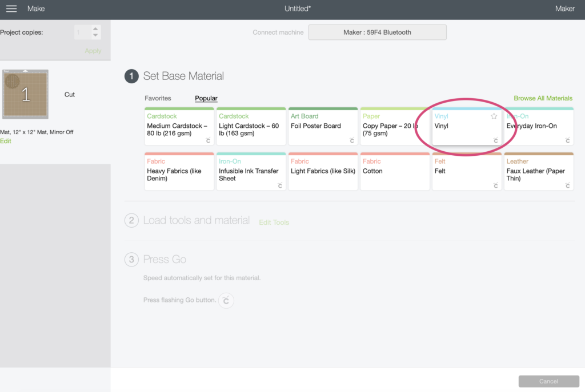Click Cricut logo on Felt card
The width and height of the screenshot is (585, 392).
click(495, 185)
